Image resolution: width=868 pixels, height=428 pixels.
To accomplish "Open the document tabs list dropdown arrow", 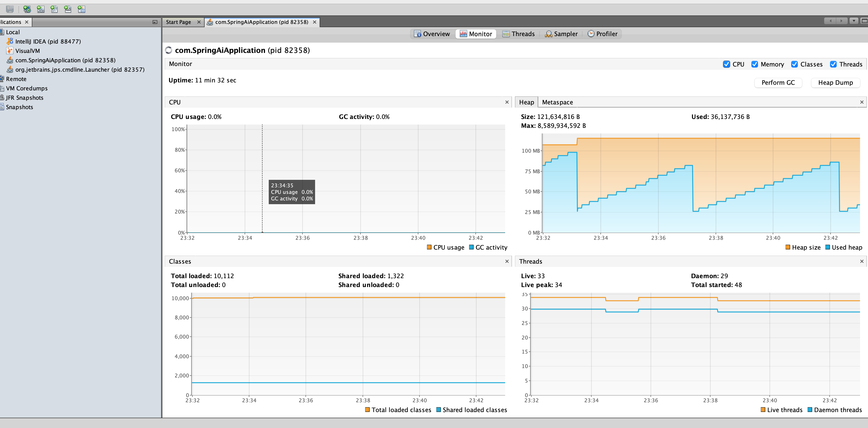I will point(853,21).
